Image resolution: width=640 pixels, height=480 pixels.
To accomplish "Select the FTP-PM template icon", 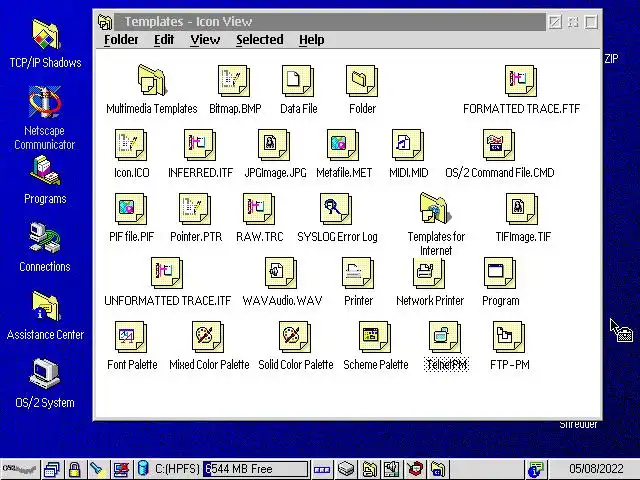I will [x=509, y=337].
